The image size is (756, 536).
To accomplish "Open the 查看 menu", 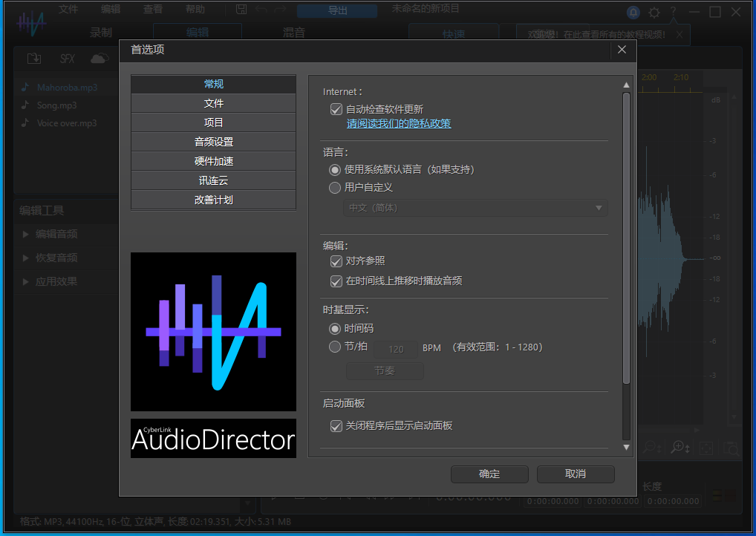I will click(x=152, y=9).
